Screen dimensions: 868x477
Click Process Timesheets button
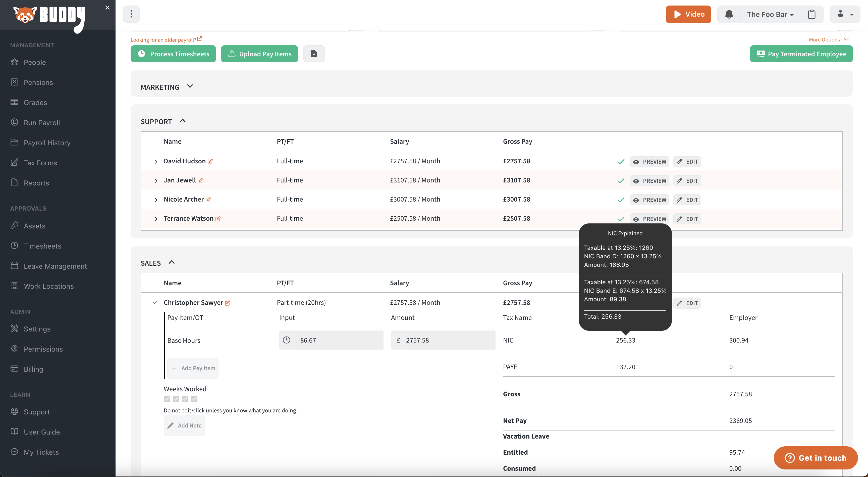[x=173, y=54]
